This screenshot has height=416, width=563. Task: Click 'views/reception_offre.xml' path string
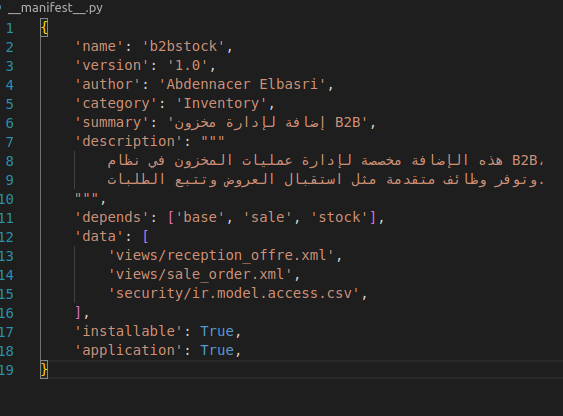[221, 256]
